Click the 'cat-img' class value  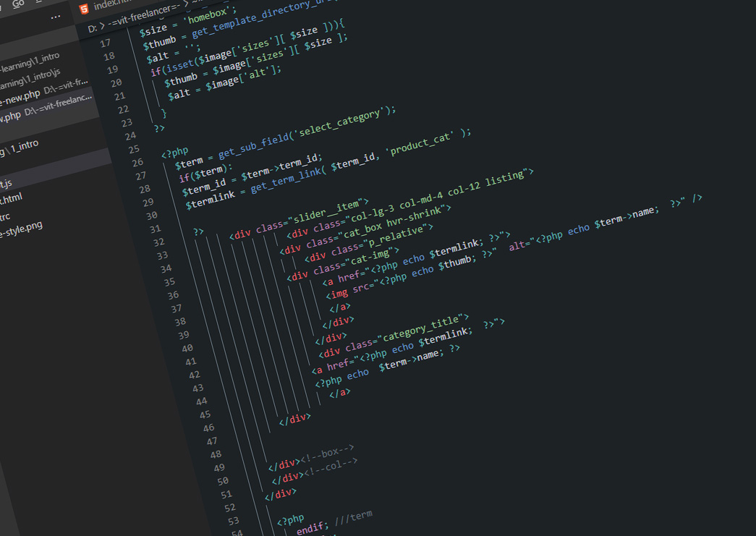[x=370, y=257]
